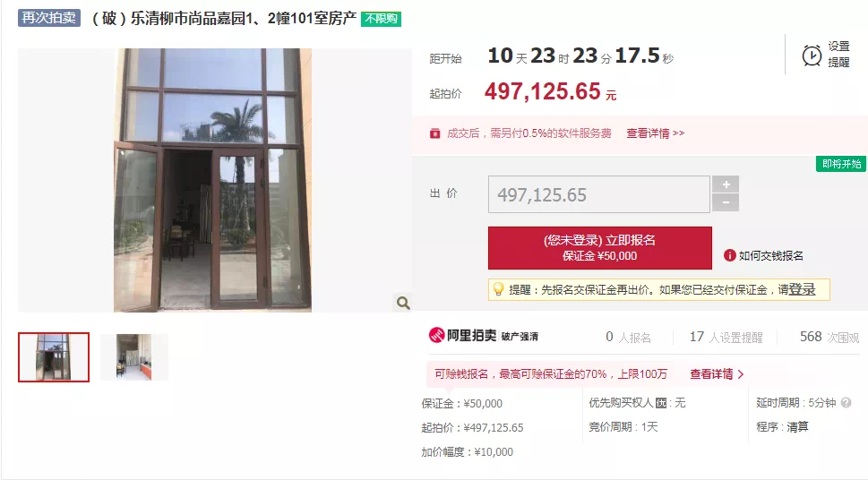Open 查看详情 for software service fee
This screenshot has height=480, width=868.
pyautogui.click(x=656, y=133)
